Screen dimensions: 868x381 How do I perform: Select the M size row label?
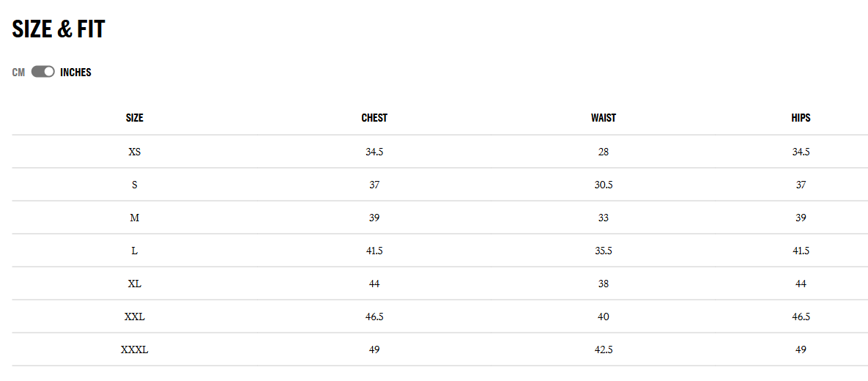click(135, 218)
